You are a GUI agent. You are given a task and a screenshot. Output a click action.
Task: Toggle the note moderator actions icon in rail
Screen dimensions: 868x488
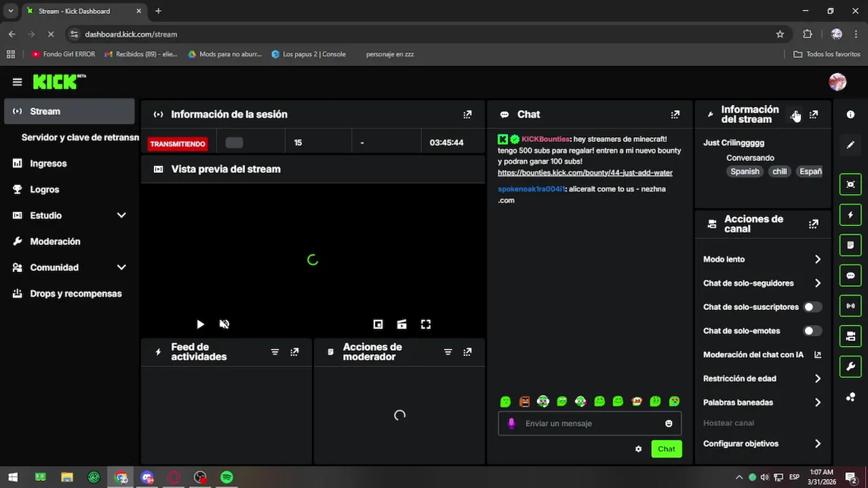coord(850,245)
